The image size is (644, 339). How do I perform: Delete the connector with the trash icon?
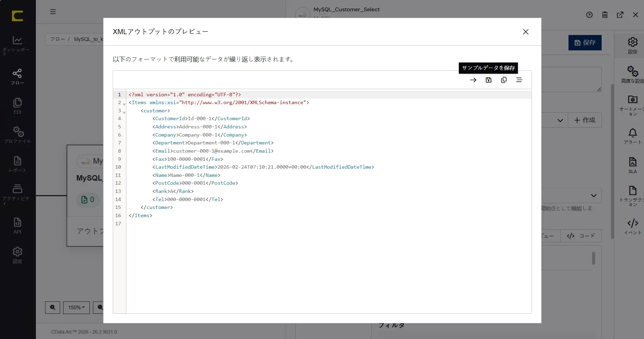[x=605, y=15]
